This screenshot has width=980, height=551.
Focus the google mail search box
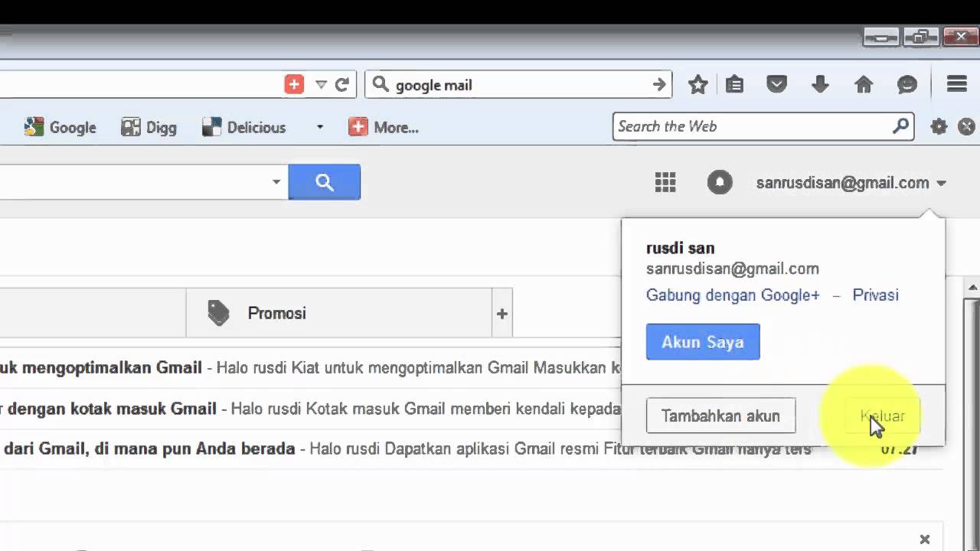coord(518,85)
